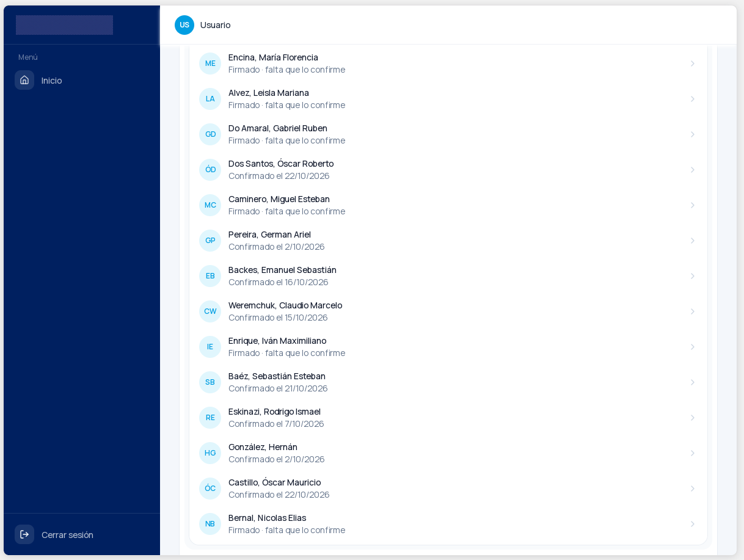Open the Usuario profile label

[x=216, y=25]
